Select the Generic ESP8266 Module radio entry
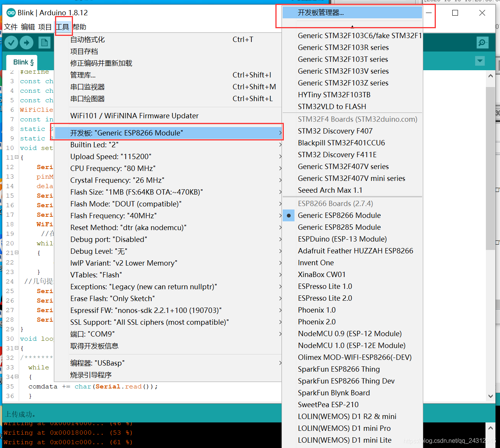The width and height of the screenshot is (500, 448). coord(352,215)
